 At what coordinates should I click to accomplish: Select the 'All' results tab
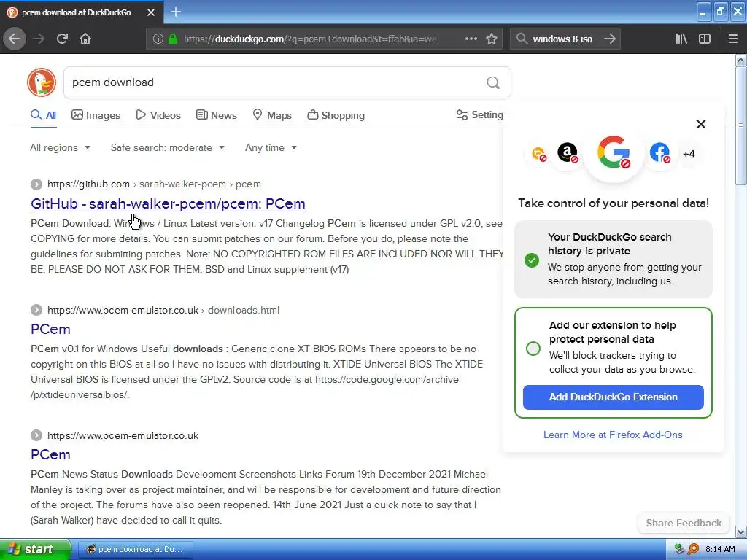(x=43, y=115)
